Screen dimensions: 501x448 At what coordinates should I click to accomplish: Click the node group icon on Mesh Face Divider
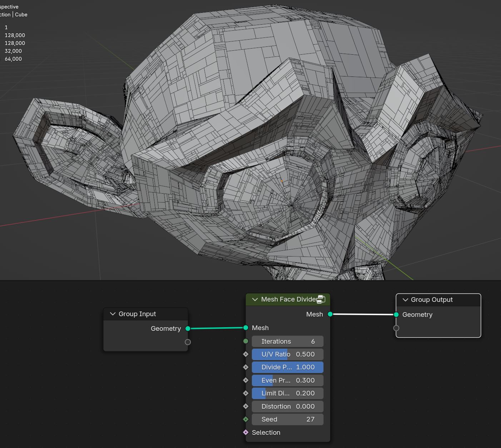[x=321, y=299]
